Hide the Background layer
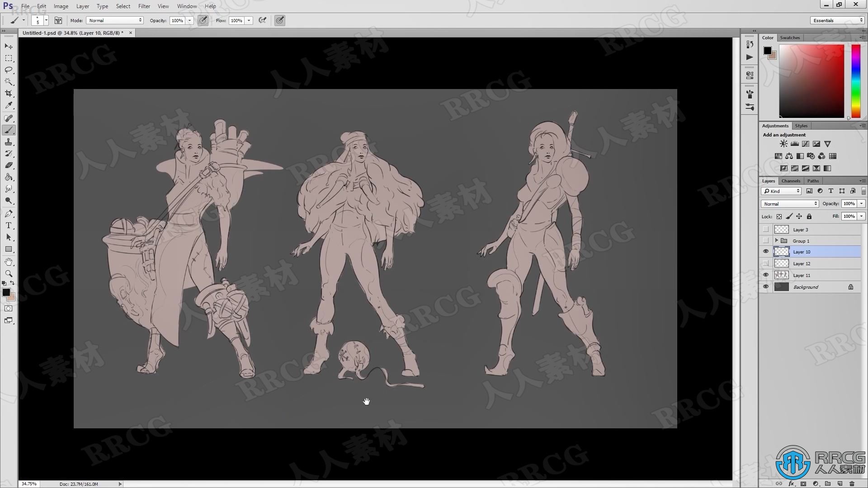 [766, 287]
